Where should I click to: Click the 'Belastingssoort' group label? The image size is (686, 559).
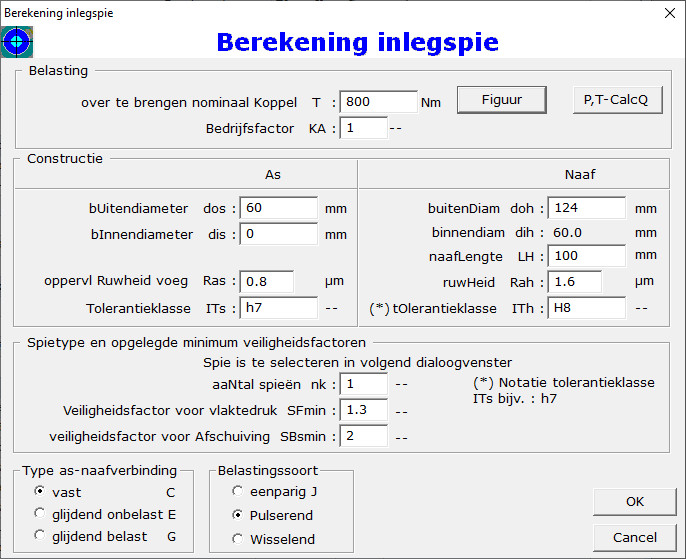268,471
